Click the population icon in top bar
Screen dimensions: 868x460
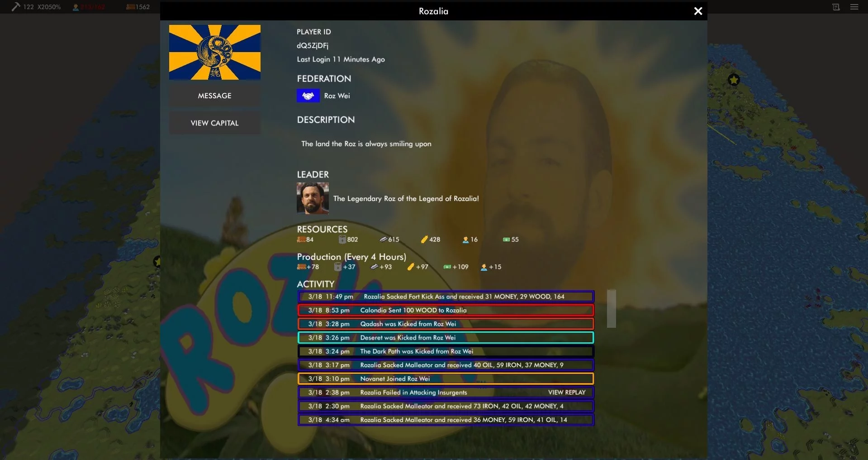click(x=76, y=7)
